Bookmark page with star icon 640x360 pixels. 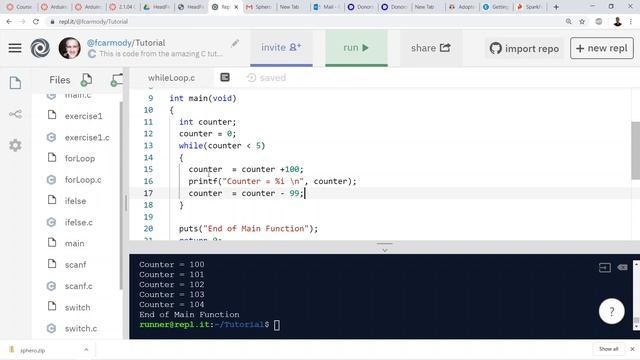pos(582,22)
